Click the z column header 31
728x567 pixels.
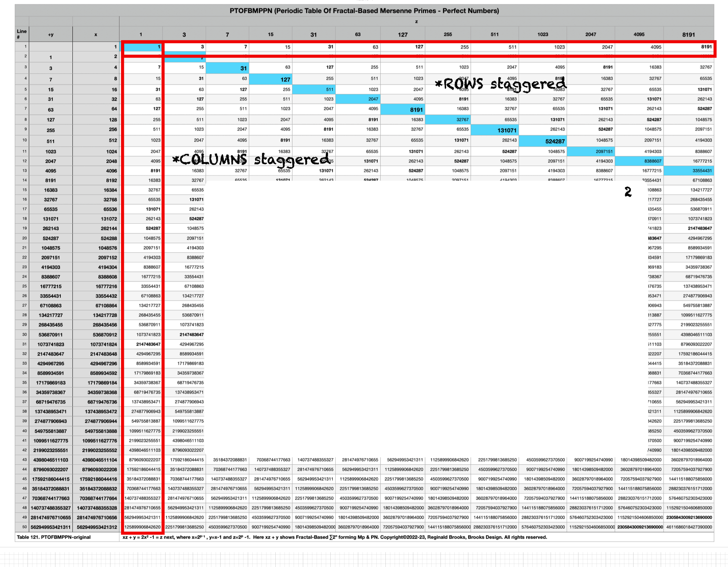click(x=314, y=34)
